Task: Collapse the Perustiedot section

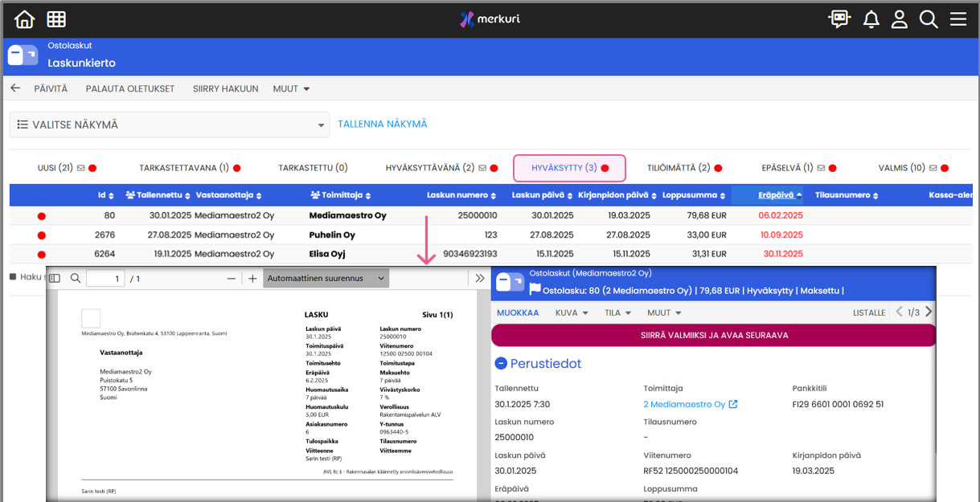Action: click(x=500, y=364)
